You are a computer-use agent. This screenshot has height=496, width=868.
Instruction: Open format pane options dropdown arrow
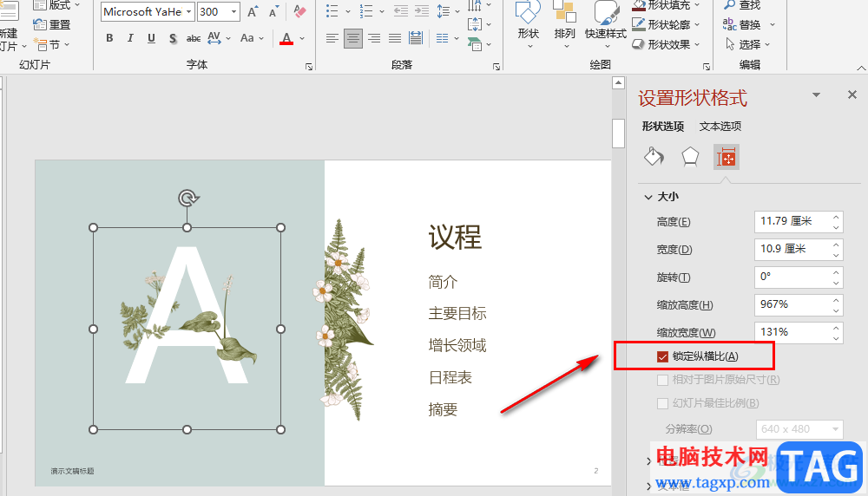click(x=816, y=95)
